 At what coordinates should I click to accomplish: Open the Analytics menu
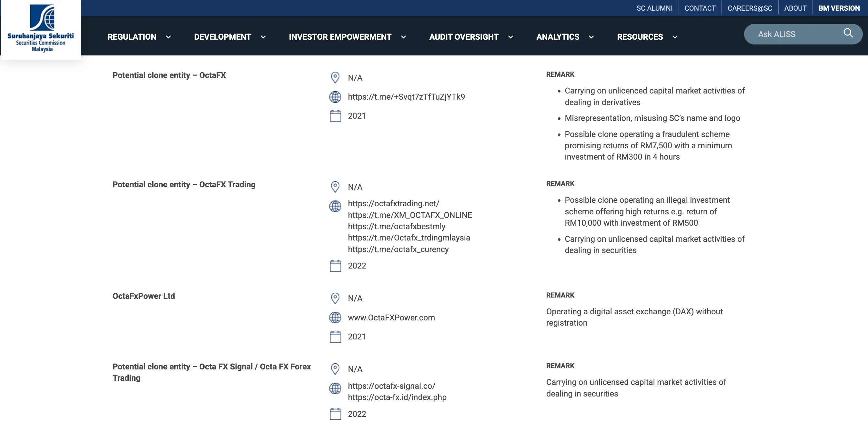point(558,37)
